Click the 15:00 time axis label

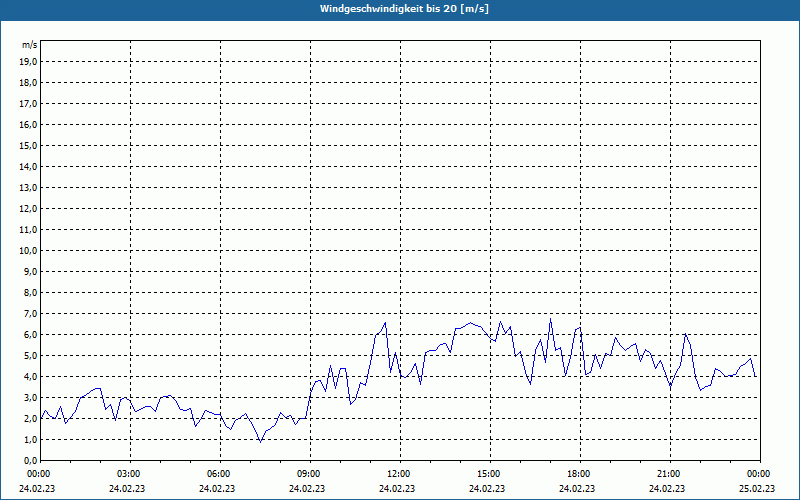(489, 474)
